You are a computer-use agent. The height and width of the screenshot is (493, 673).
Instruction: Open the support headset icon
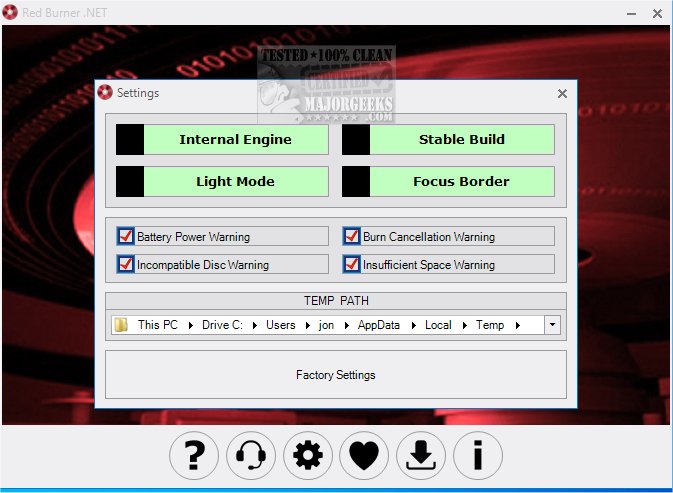pos(251,455)
